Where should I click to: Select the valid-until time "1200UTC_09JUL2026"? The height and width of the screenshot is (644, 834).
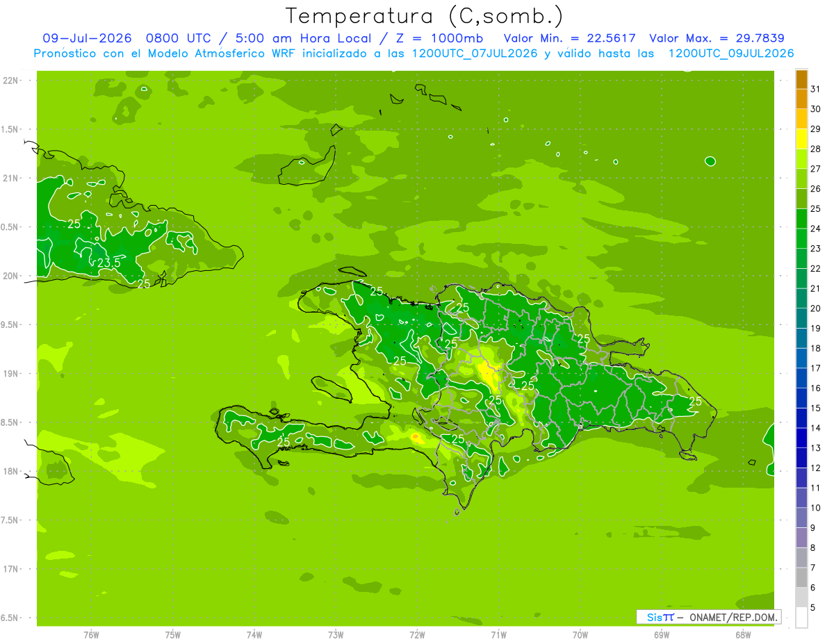731,53
